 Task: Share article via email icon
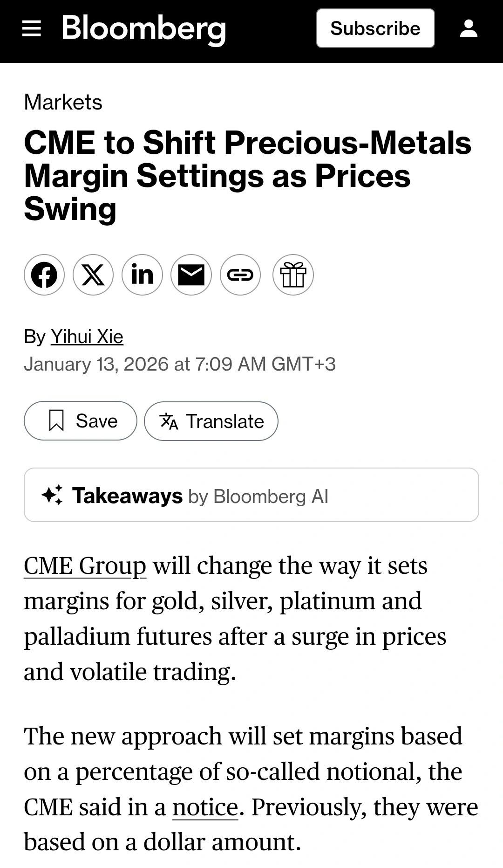[x=191, y=275]
